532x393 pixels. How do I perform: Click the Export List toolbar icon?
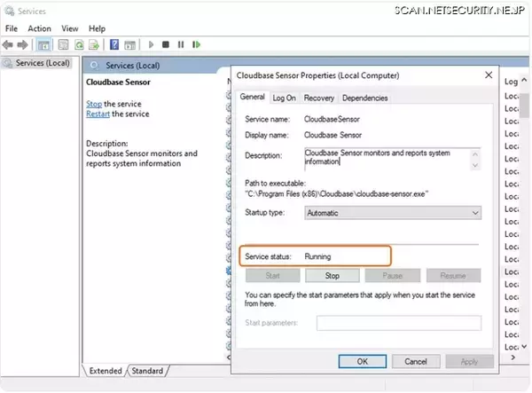tap(94, 44)
